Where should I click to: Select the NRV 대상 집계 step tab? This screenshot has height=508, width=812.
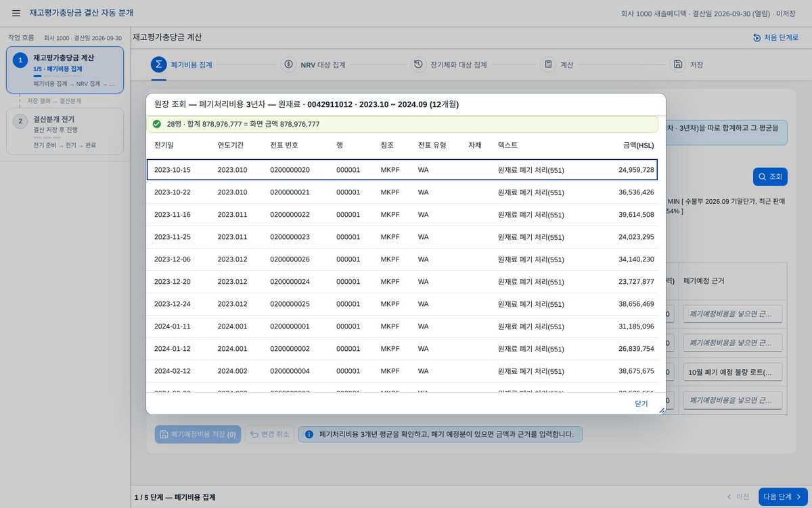click(x=315, y=65)
